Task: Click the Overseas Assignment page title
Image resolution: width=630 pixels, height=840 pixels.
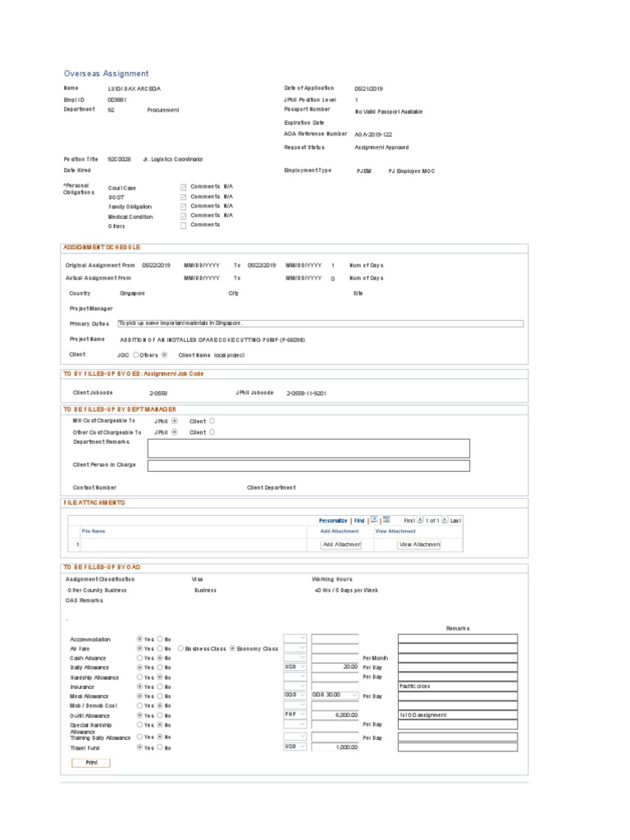Action: tap(106, 73)
